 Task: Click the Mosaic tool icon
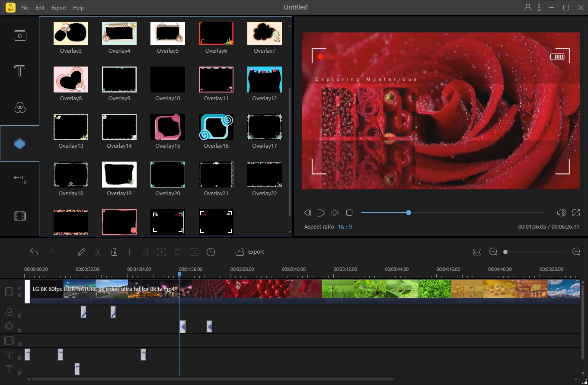[178, 252]
